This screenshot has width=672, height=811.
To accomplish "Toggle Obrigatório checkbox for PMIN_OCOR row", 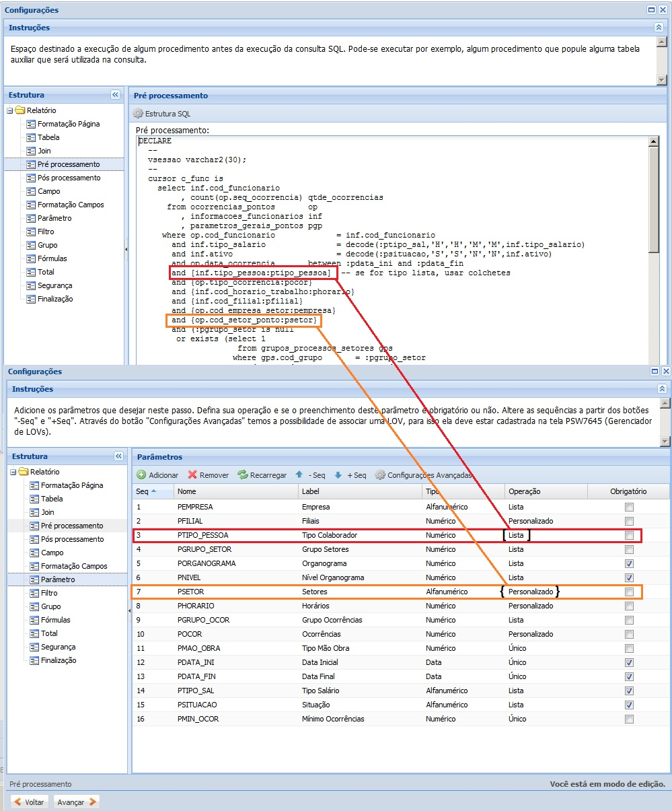I will coord(629,719).
